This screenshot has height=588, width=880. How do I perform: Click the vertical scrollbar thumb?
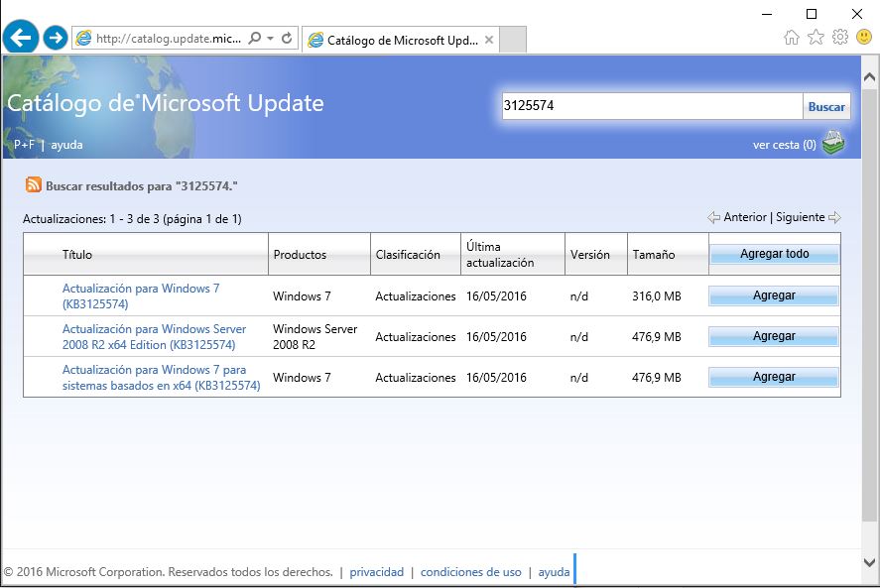869,304
